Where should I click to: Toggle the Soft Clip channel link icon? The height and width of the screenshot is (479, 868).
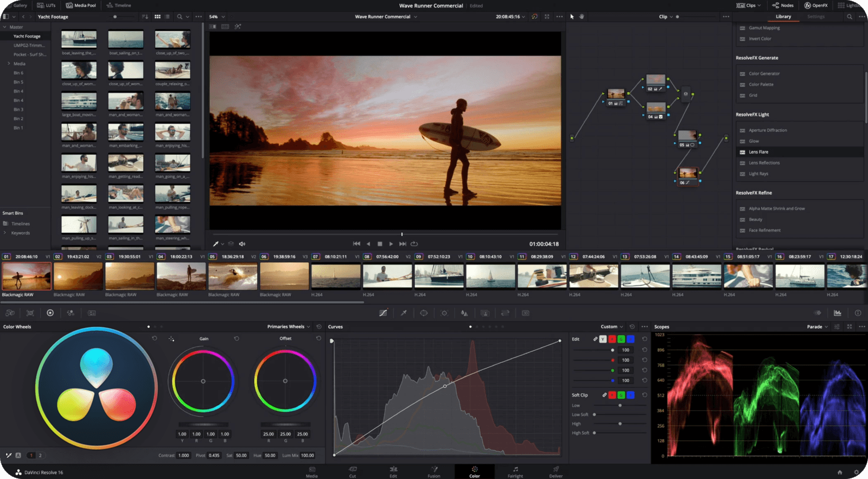click(x=604, y=395)
